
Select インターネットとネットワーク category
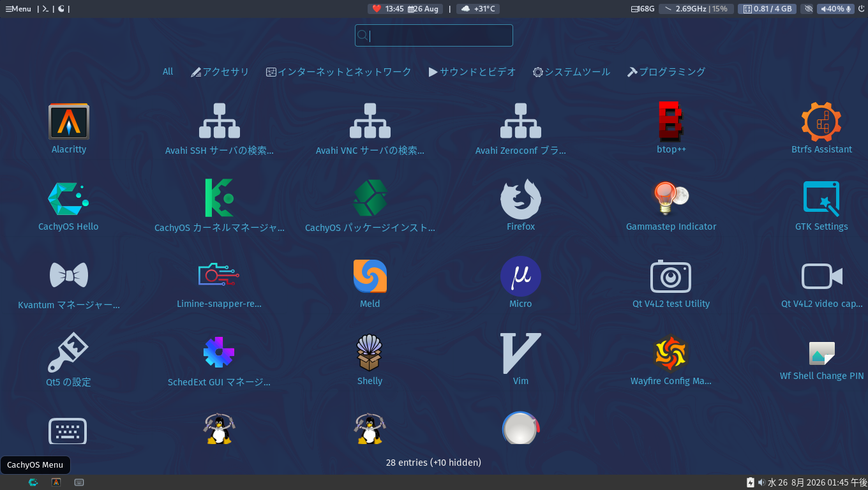point(339,72)
